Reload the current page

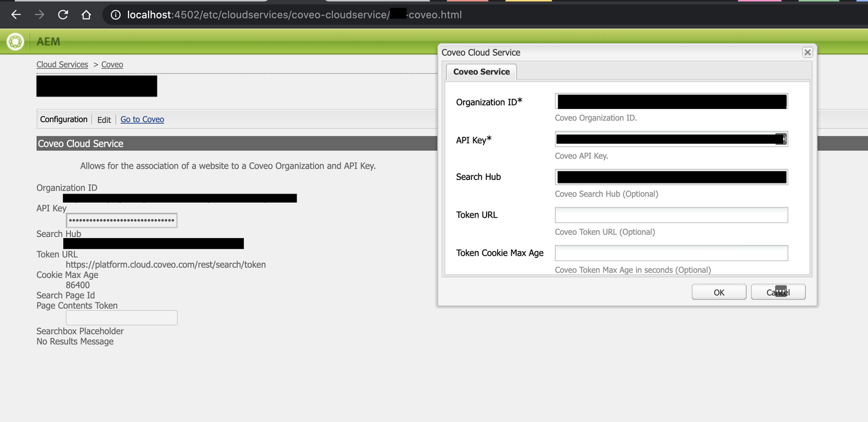[x=63, y=14]
